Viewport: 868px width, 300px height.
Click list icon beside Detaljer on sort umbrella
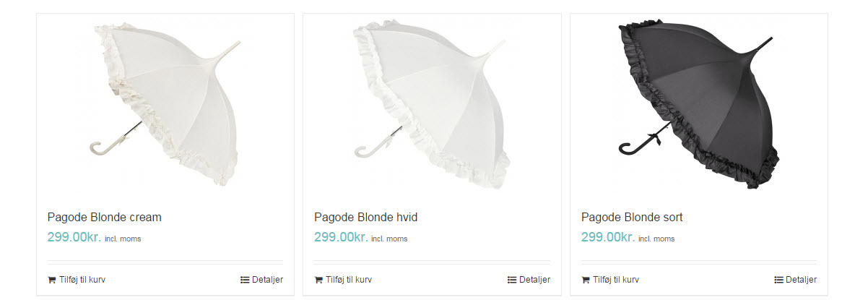(x=778, y=280)
